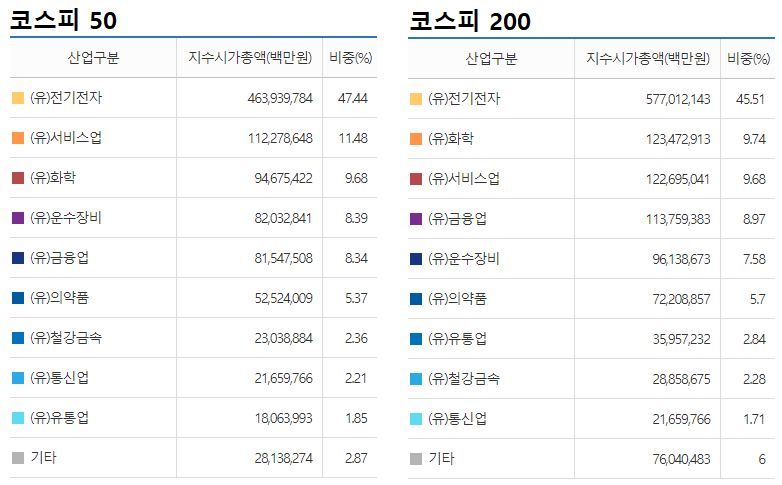Image resolution: width=782 pixels, height=485 pixels.
Task: Select (유)금융업 label in 코스피 200
Action: click(457, 219)
